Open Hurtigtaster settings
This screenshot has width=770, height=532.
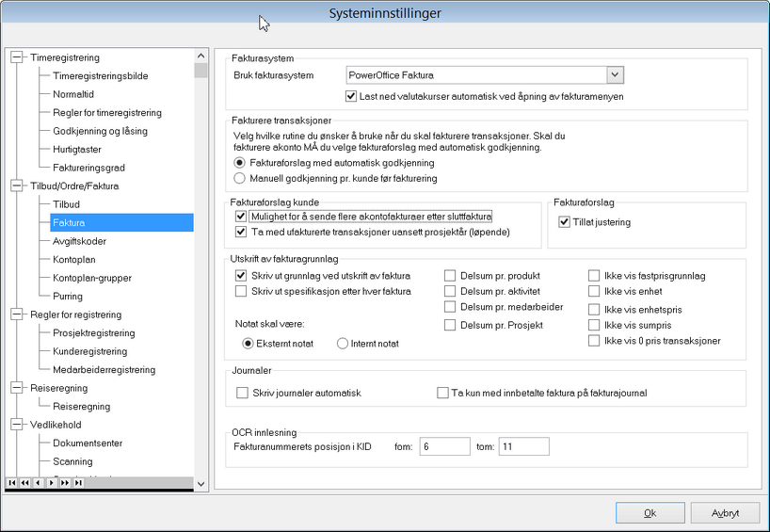click(77, 150)
